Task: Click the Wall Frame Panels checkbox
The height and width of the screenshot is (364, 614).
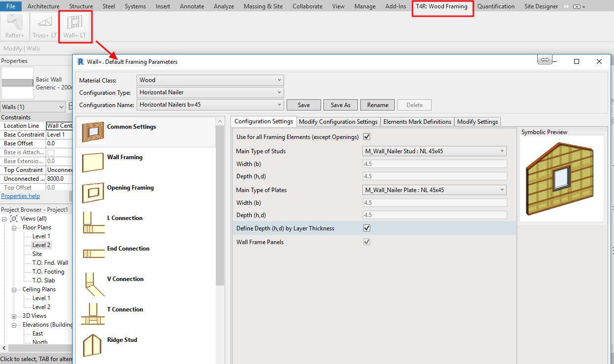Action: click(366, 242)
